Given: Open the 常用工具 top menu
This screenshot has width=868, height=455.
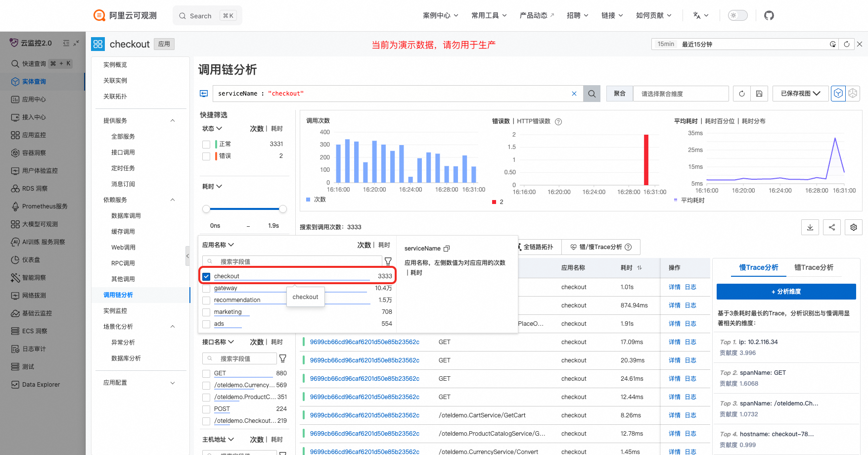Looking at the screenshot, I should tap(489, 15).
